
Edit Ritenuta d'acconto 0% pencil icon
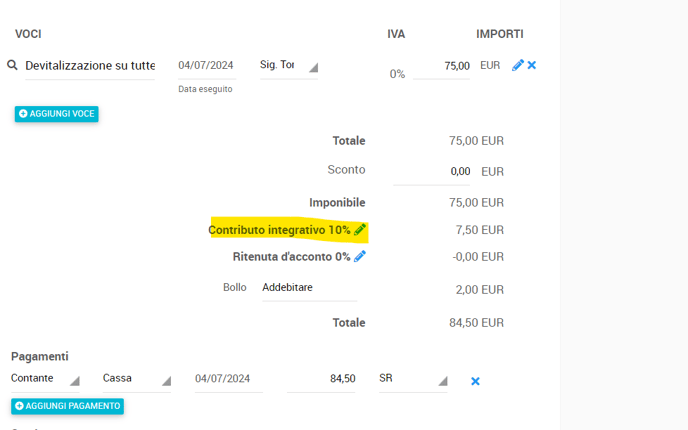(360, 257)
